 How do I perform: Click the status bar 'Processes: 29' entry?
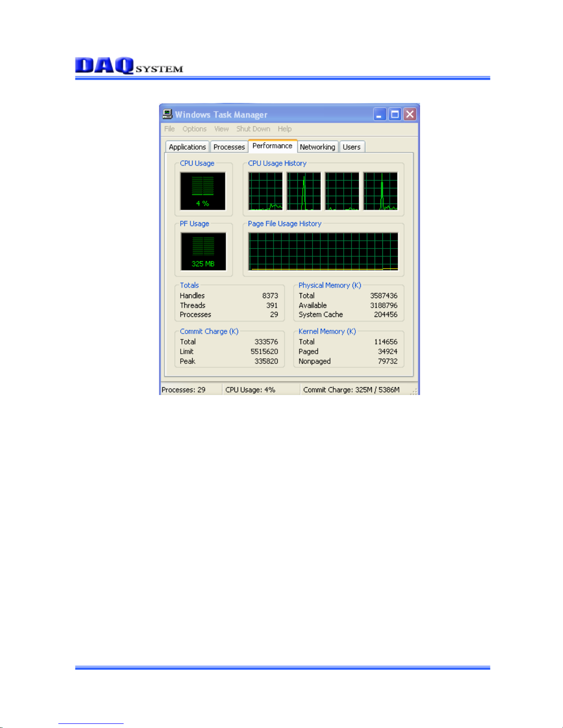[183, 390]
